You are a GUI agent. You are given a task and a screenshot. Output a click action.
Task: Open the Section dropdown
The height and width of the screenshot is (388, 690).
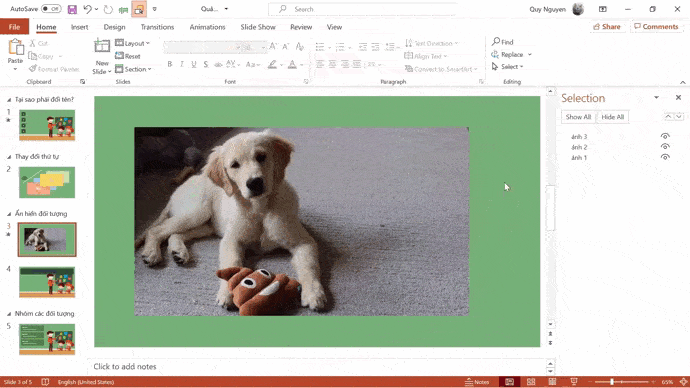133,69
